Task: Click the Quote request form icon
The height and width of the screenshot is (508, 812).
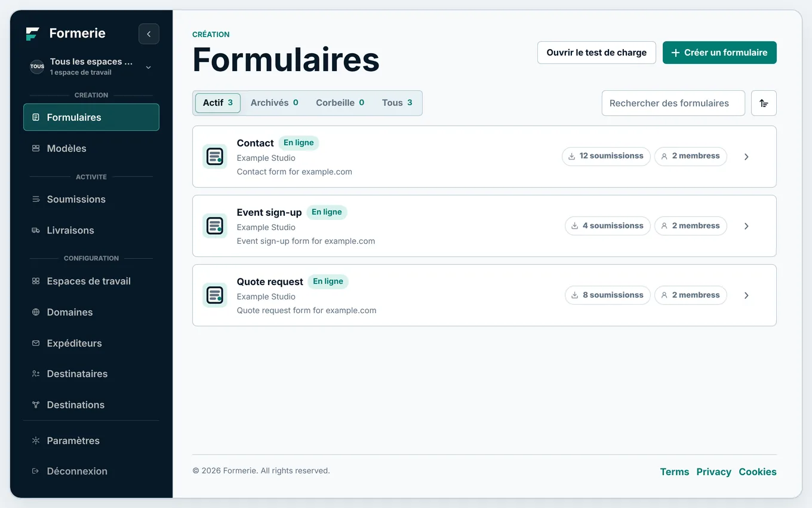Action: pos(215,295)
